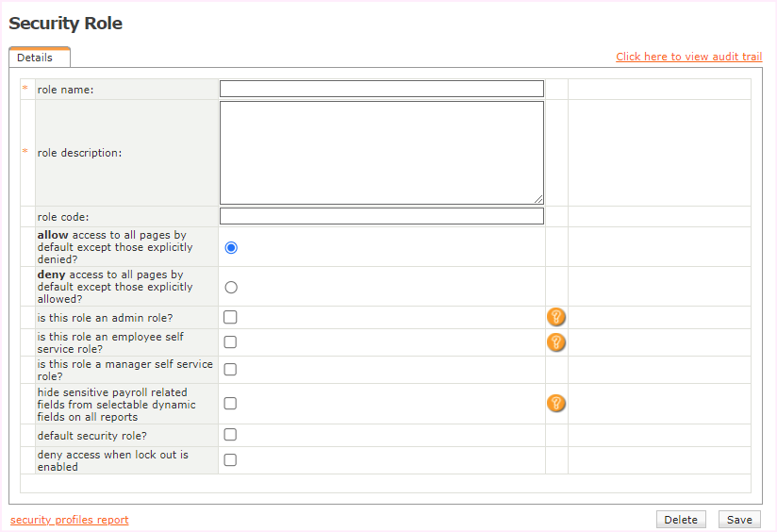Switch to the Details tab
The height and width of the screenshot is (532, 777).
click(36, 58)
